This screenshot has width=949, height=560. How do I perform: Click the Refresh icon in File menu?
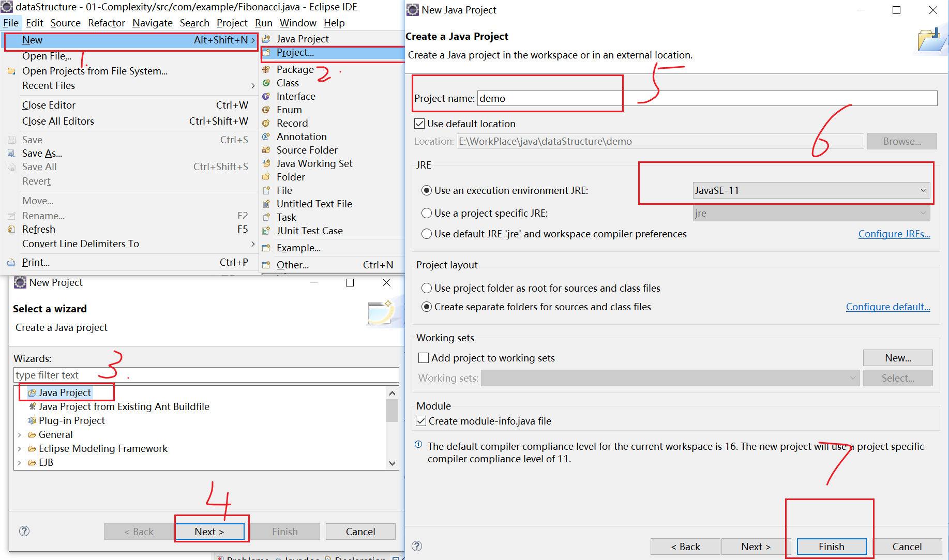(11, 229)
